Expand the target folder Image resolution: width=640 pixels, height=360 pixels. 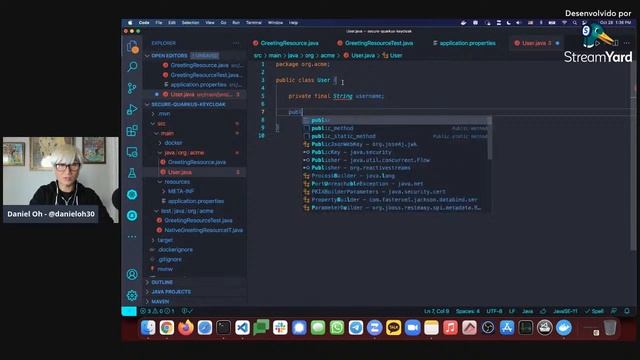tap(164, 240)
